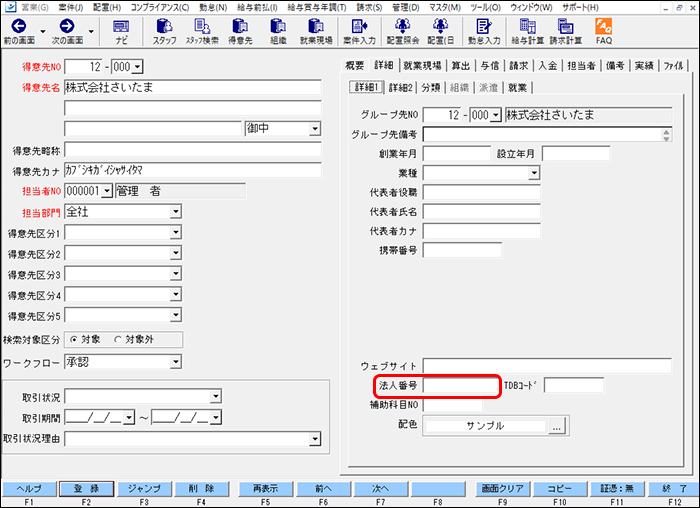Viewport: 700px width, 508px height.
Task: Open the 就業現場 toolbar icon
Action: pos(316,26)
